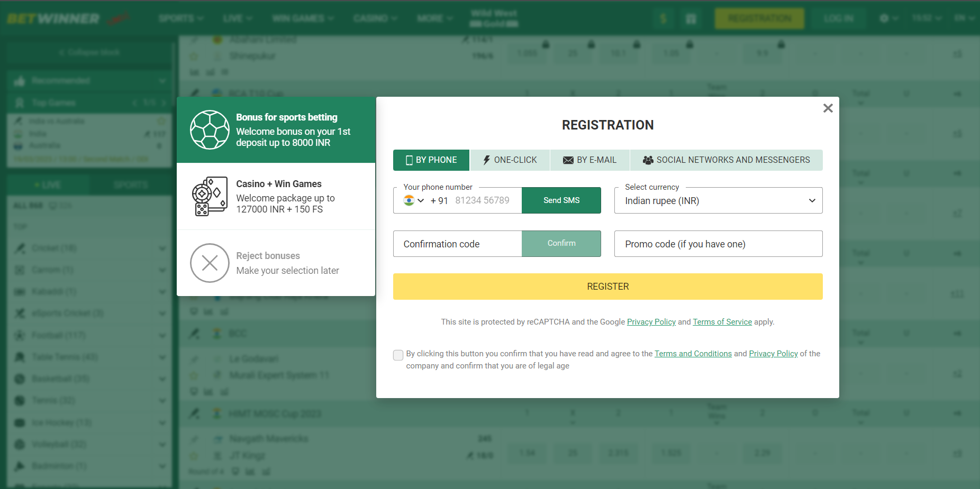Click the eSports Cricket icon in sidebar
This screenshot has height=489, width=980.
tap(20, 313)
